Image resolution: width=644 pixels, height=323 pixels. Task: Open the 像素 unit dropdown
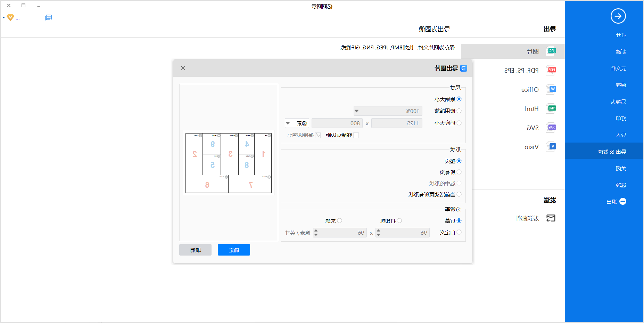(297, 123)
